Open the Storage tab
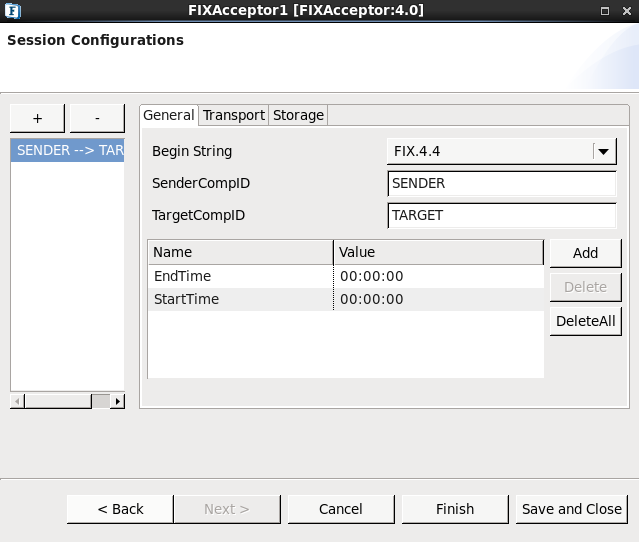 pos(298,115)
